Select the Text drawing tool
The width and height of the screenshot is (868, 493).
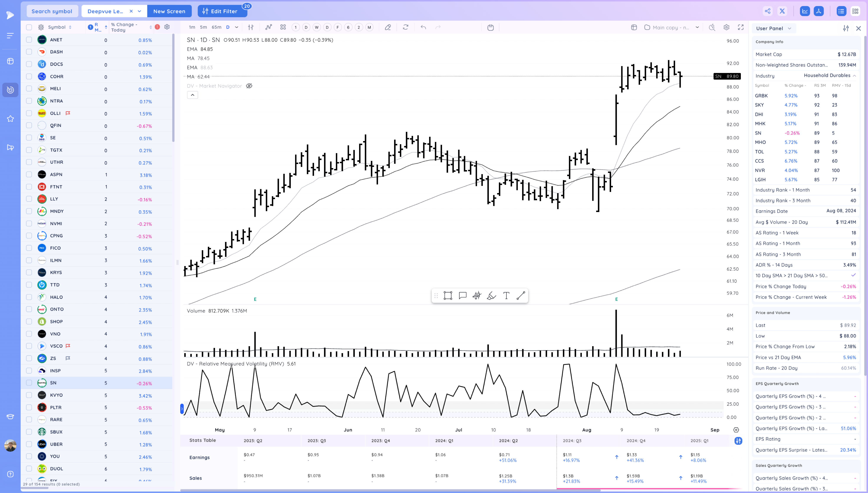[x=506, y=295]
